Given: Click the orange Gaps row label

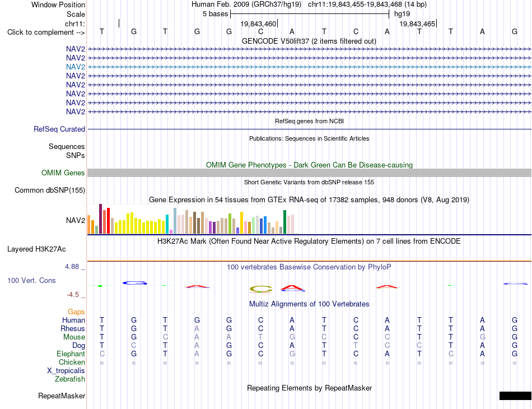Looking at the screenshot, I should coord(76,312).
